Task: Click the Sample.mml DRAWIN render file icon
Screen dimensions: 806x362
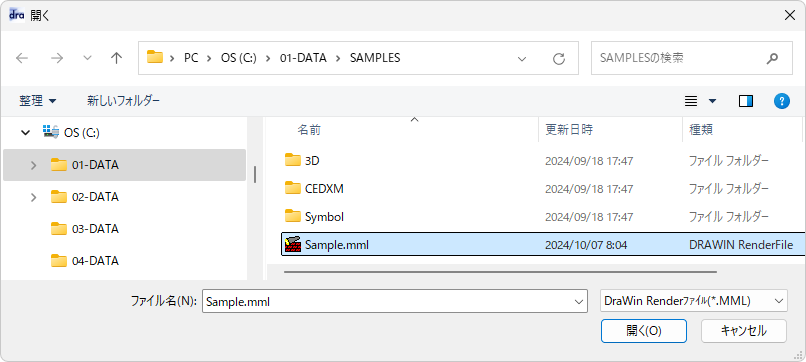Action: (292, 245)
